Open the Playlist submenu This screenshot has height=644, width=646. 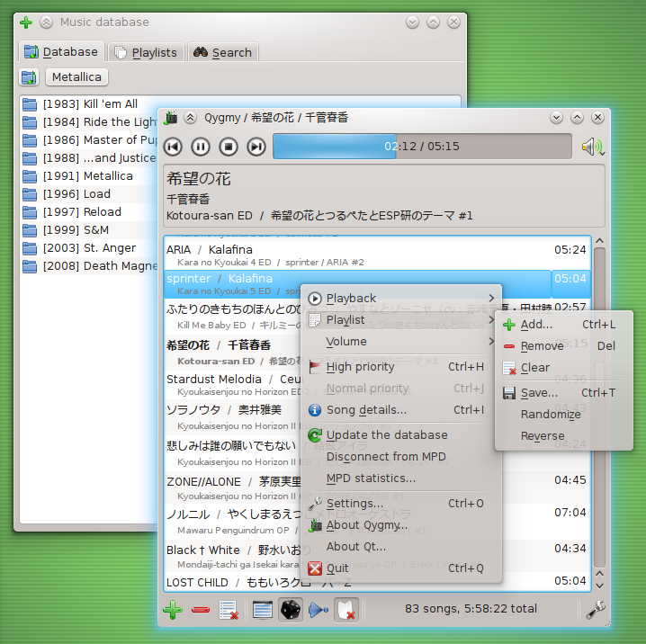pyautogui.click(x=401, y=320)
